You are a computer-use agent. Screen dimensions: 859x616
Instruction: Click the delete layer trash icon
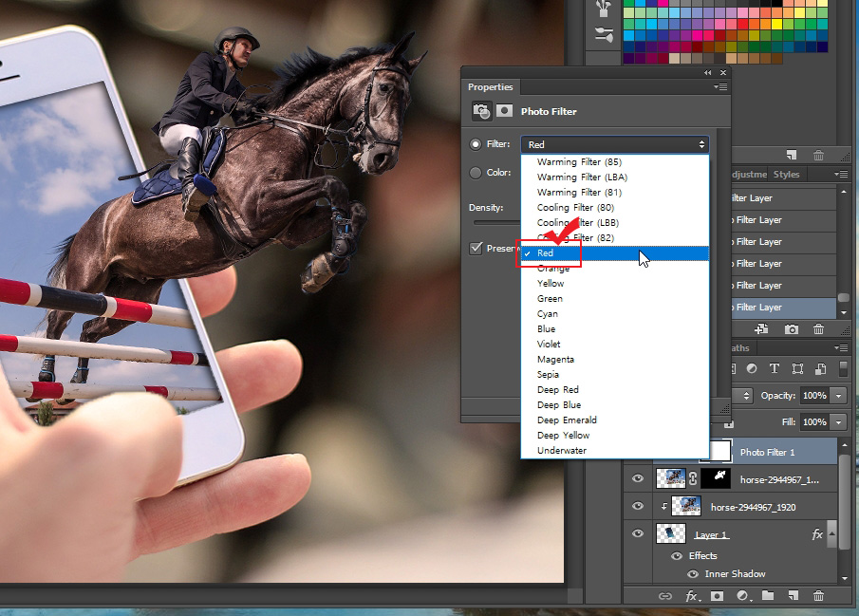pos(818,596)
